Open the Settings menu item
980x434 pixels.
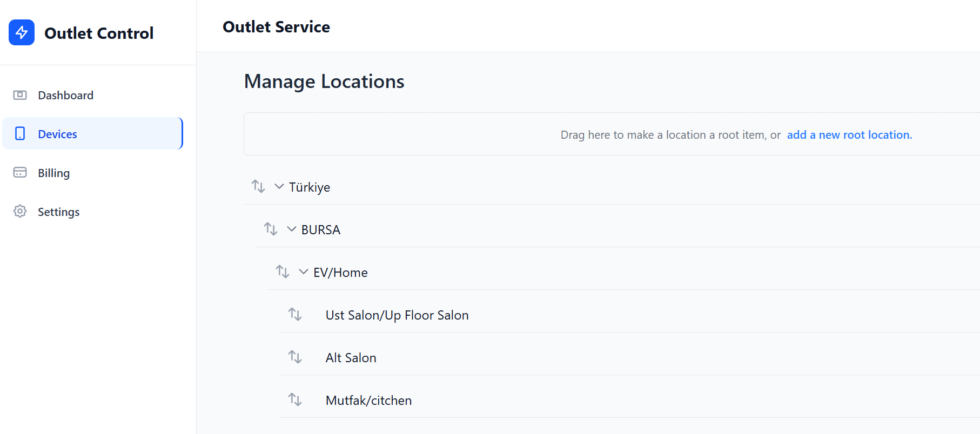pyautogui.click(x=58, y=212)
